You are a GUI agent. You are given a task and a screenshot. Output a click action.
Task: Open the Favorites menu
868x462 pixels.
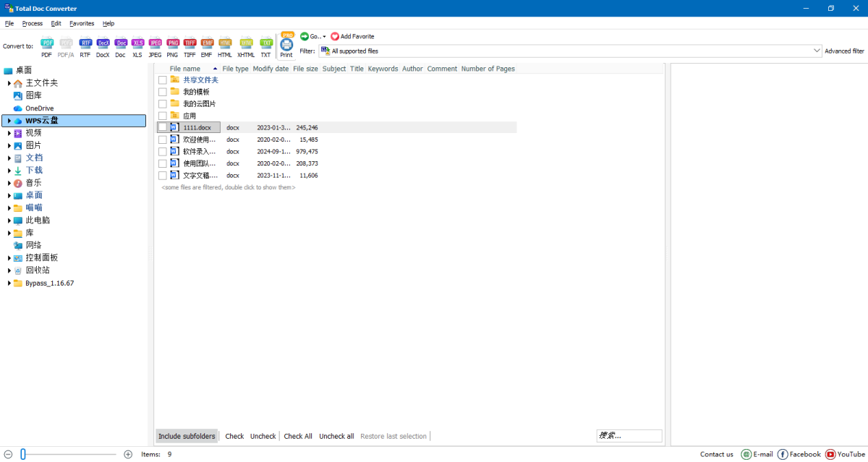point(82,23)
